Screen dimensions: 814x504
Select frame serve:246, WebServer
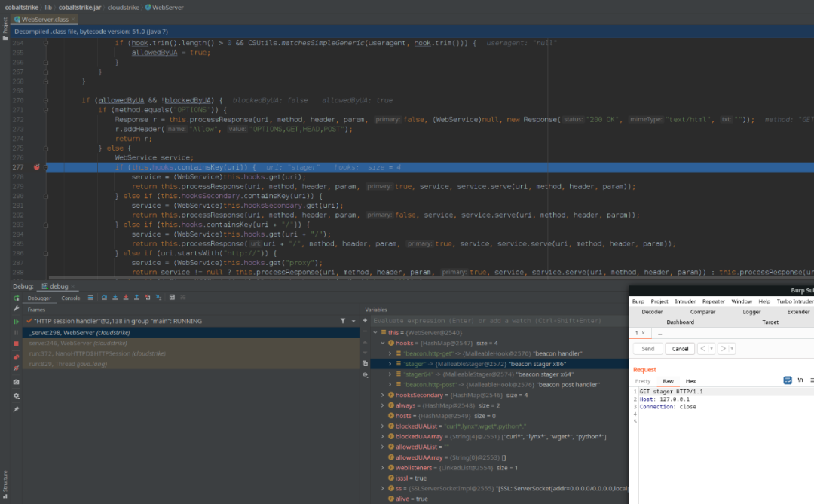pos(191,343)
